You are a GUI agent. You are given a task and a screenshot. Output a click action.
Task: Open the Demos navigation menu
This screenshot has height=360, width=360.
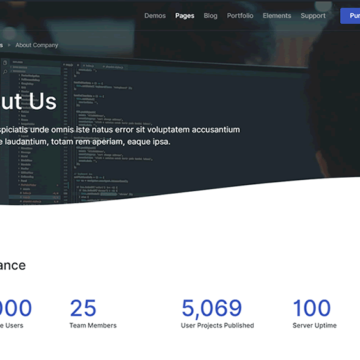point(155,16)
